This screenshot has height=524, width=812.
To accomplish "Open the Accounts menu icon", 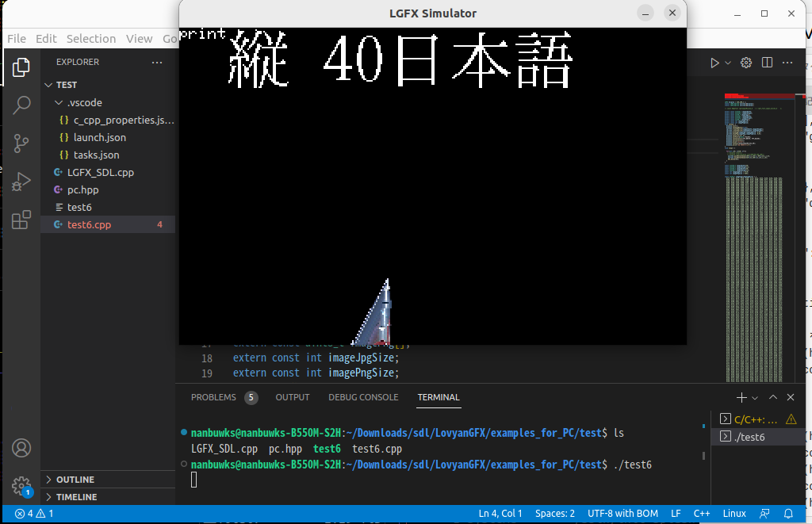I will click(21, 448).
